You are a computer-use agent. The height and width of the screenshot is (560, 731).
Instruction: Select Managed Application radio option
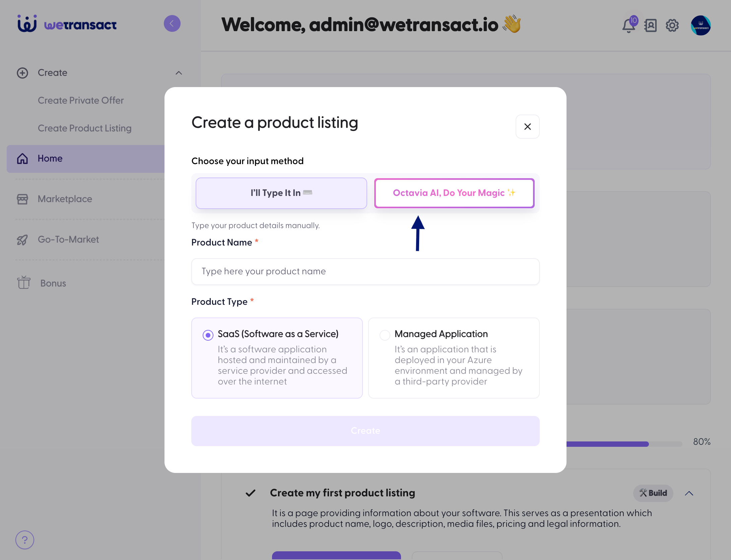(x=385, y=335)
